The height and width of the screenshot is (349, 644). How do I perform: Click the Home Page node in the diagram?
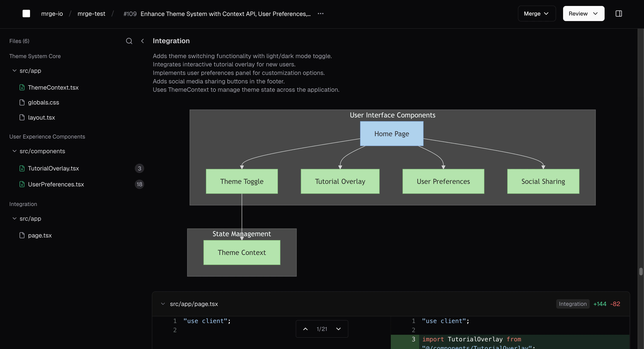point(391,133)
